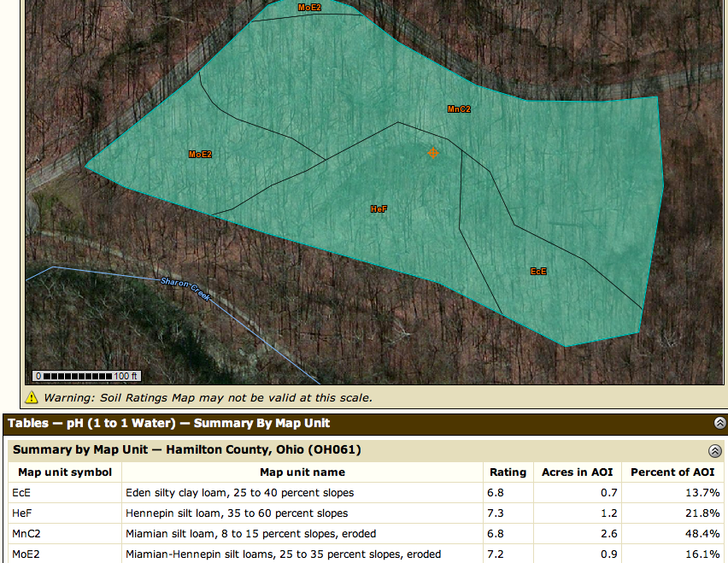Click the 1.2 acres value for HeF

[608, 513]
